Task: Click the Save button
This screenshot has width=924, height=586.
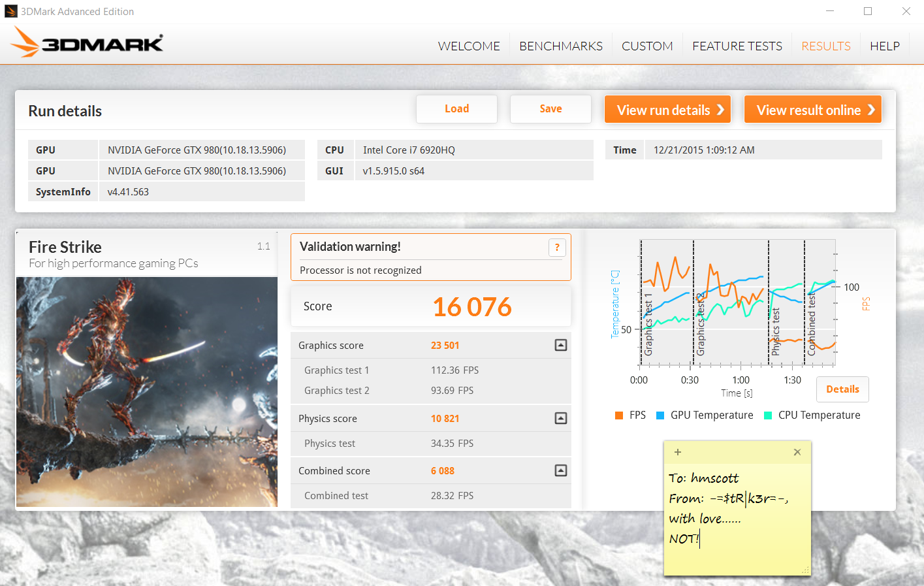Action: [550, 109]
